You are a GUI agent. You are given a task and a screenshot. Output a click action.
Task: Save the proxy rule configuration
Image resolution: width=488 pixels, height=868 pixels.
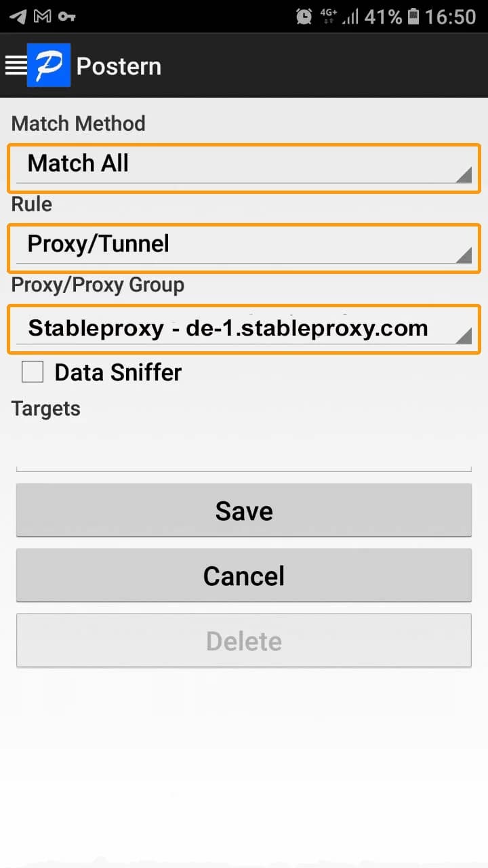click(244, 510)
